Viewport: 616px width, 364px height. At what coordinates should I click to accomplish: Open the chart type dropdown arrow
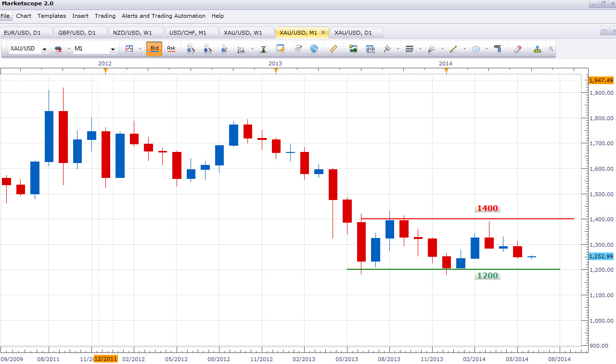[x=140, y=49]
